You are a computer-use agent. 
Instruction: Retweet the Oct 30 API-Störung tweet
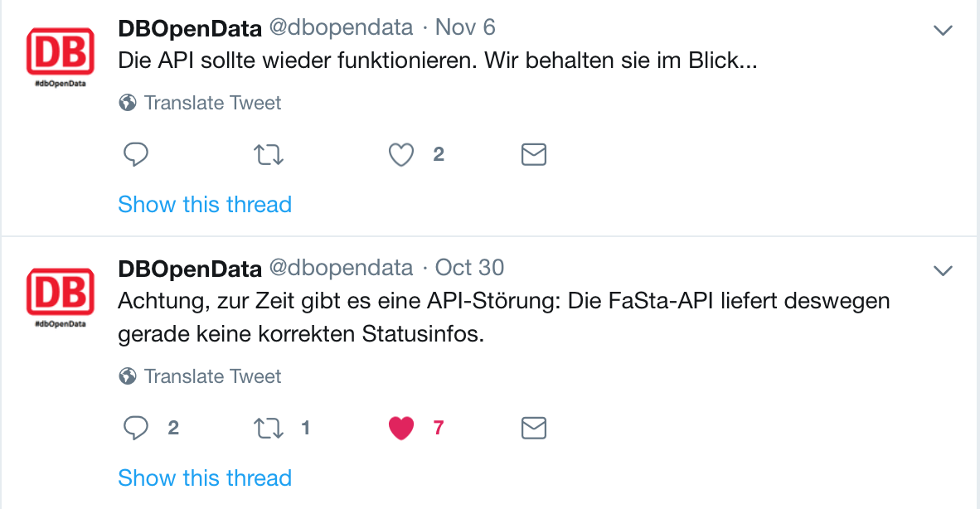pyautogui.click(x=269, y=428)
